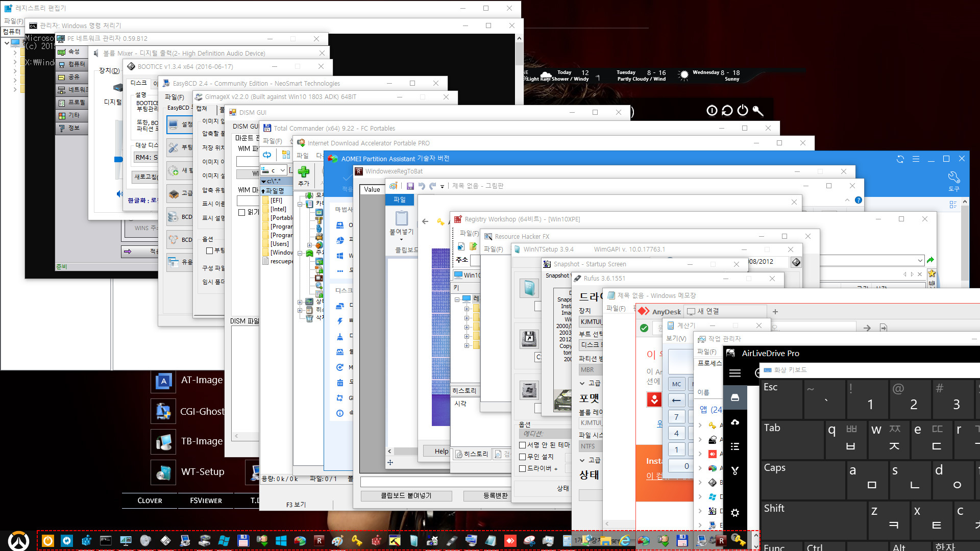This screenshot has height=551, width=980.
Task: Open the Total Commander floppy taskbar icon
Action: pos(243,541)
